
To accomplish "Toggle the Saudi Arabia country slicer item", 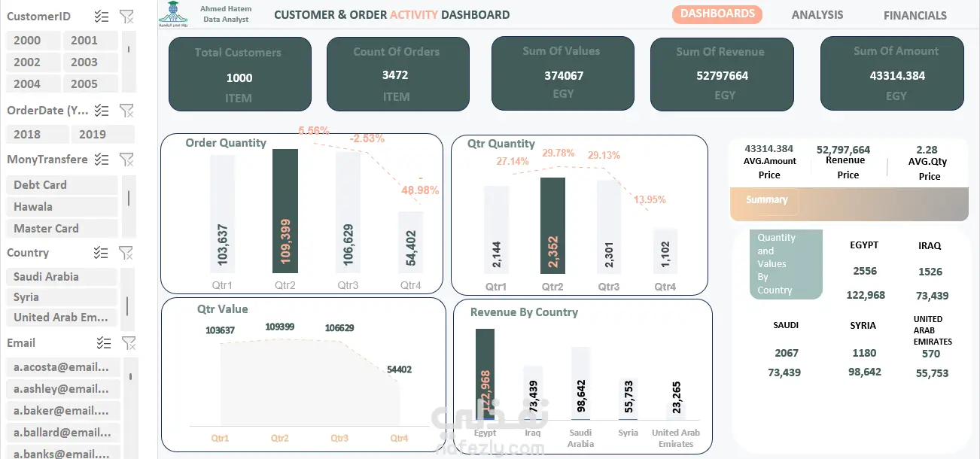I will click(x=62, y=276).
